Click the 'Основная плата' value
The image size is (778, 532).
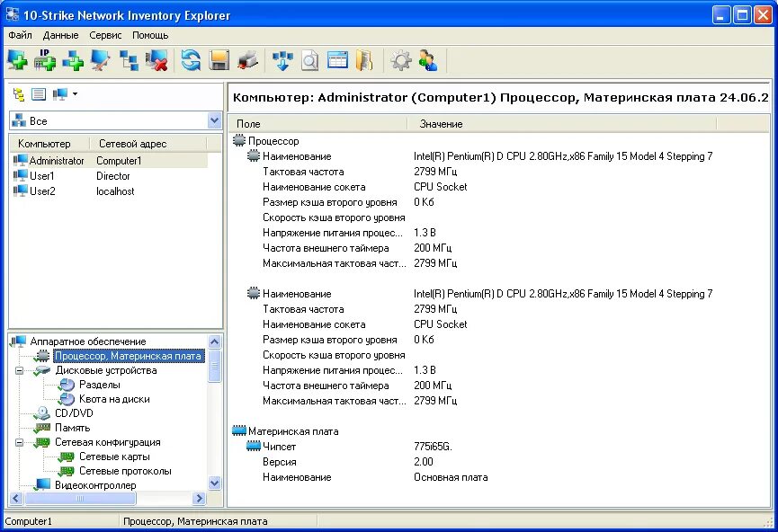click(451, 477)
